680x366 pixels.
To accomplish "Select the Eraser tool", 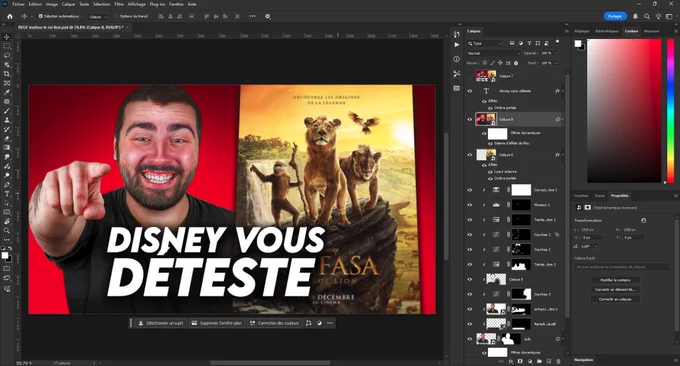I will [7, 138].
